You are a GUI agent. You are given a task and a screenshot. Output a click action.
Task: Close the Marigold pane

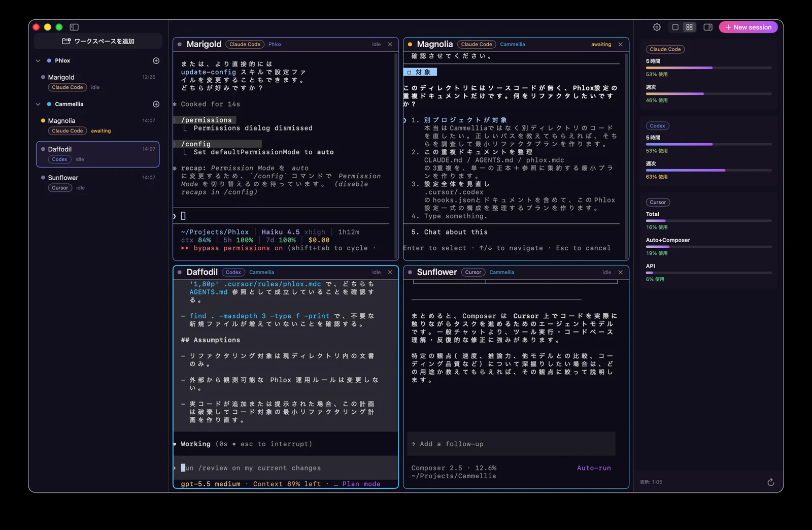[x=390, y=44]
